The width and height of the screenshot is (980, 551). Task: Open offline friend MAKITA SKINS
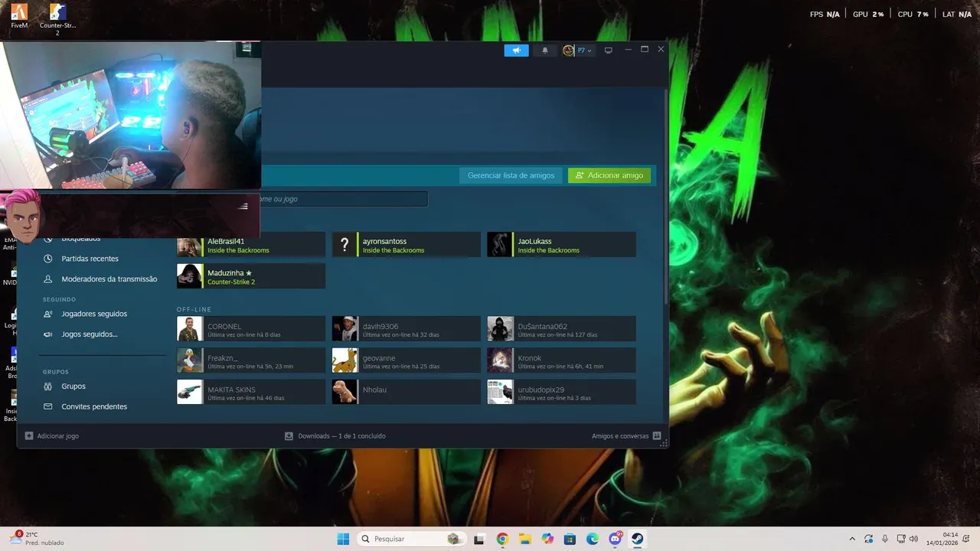point(251,392)
